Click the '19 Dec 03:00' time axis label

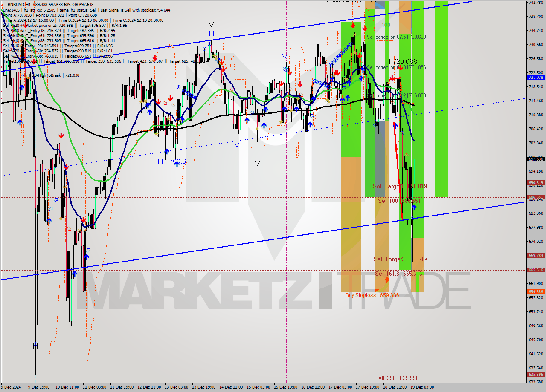422,387
